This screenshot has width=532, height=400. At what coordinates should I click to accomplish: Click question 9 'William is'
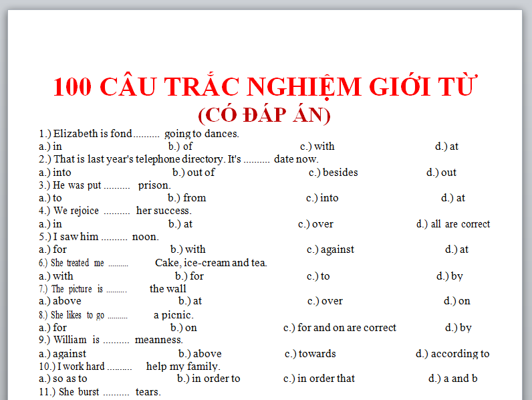110,340
